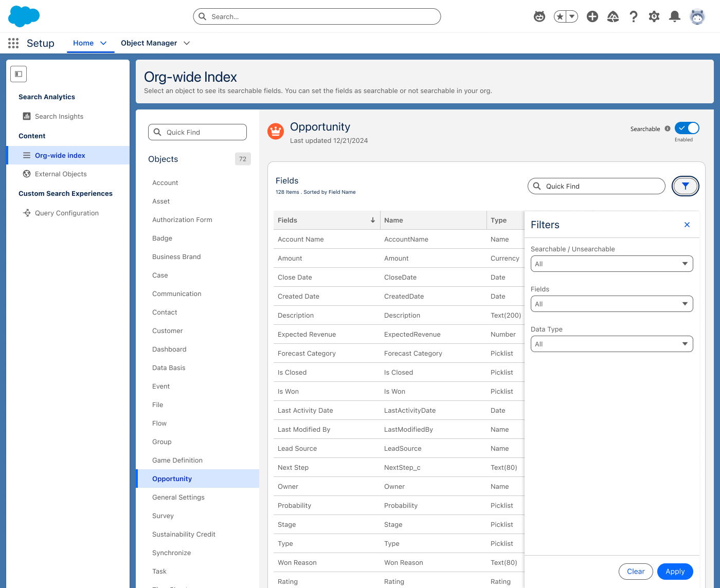Open the Data Type filter dropdown
The height and width of the screenshot is (588, 720).
coord(611,344)
